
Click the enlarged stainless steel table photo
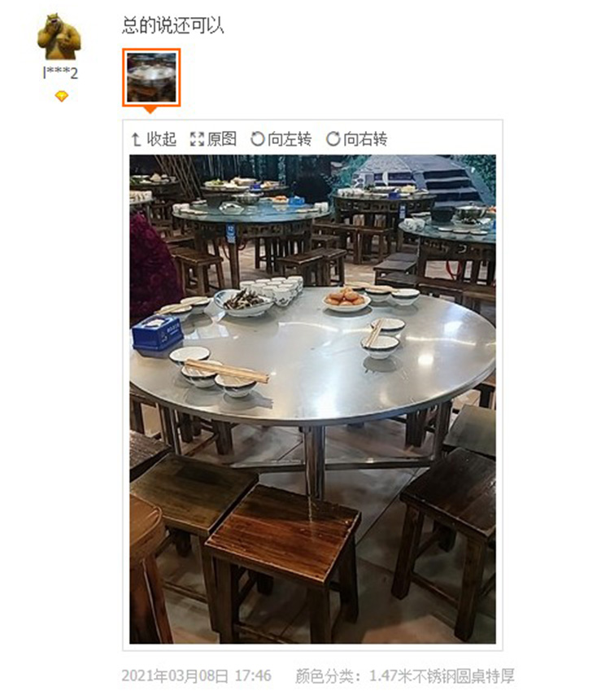(x=312, y=399)
